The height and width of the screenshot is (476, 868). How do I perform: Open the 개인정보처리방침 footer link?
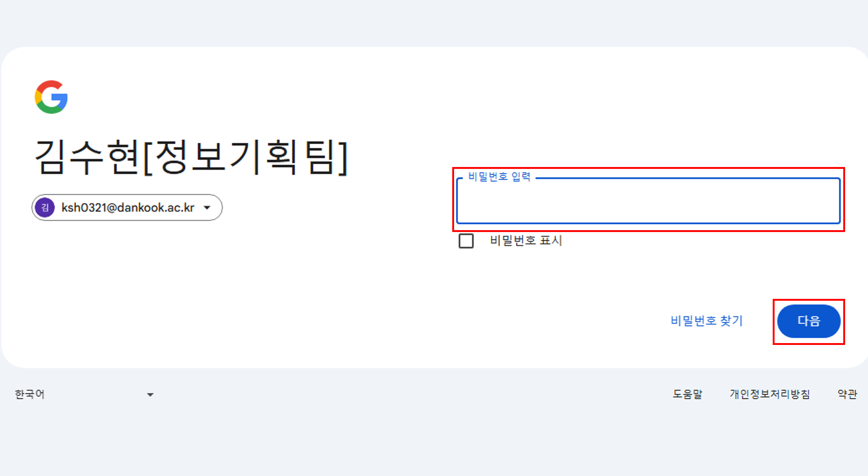[x=770, y=394]
